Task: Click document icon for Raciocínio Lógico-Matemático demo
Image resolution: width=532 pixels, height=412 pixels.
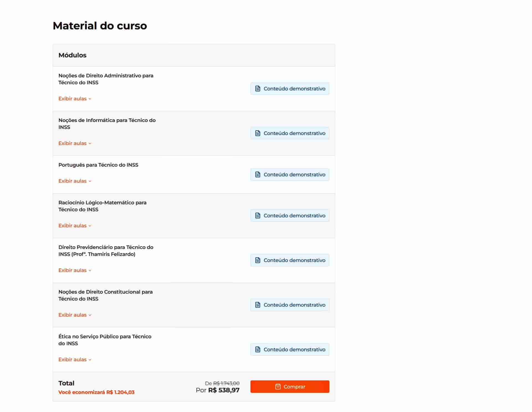Action: (258, 216)
